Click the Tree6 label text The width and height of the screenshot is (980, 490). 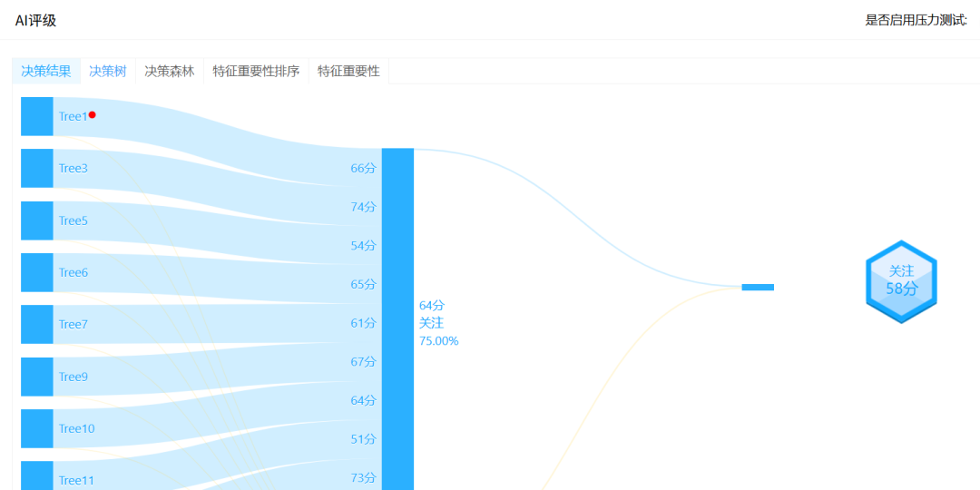pyautogui.click(x=73, y=272)
